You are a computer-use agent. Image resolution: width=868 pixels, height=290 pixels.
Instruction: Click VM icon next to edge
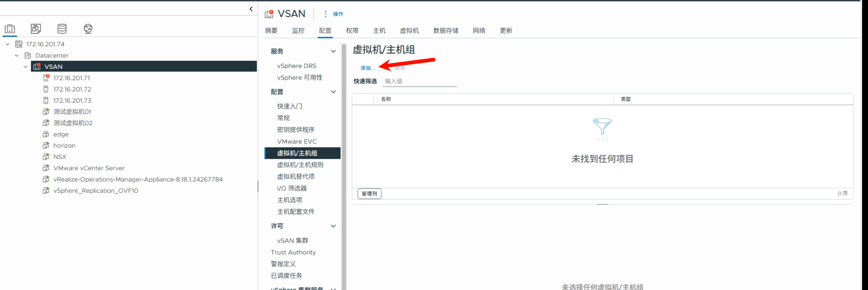point(46,134)
